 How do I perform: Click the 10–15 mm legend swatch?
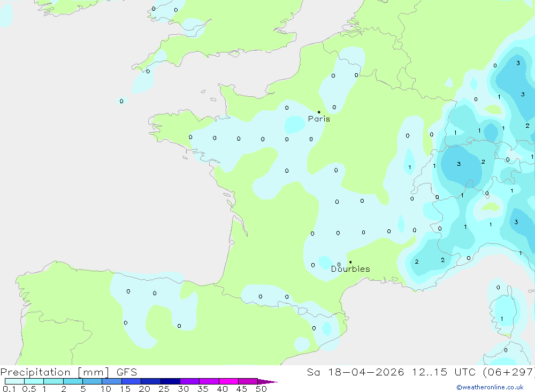(112, 381)
